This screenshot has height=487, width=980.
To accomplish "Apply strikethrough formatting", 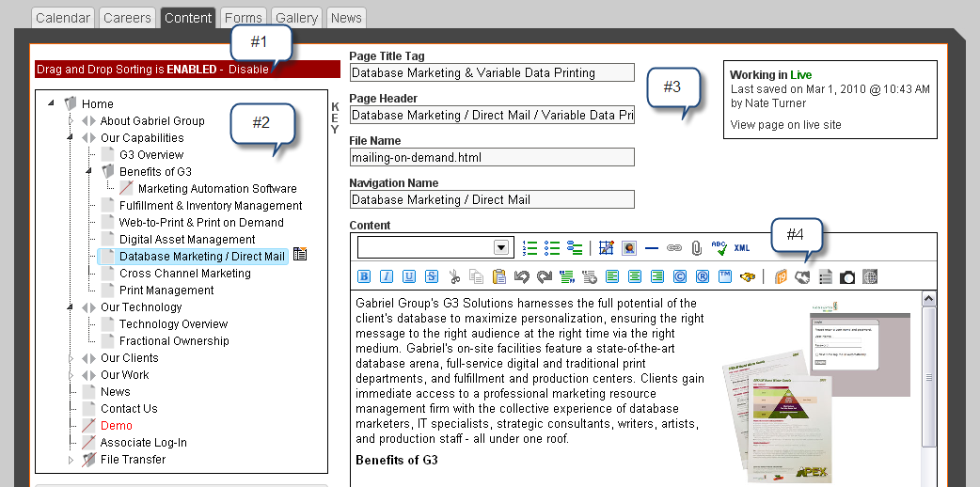I will click(432, 276).
